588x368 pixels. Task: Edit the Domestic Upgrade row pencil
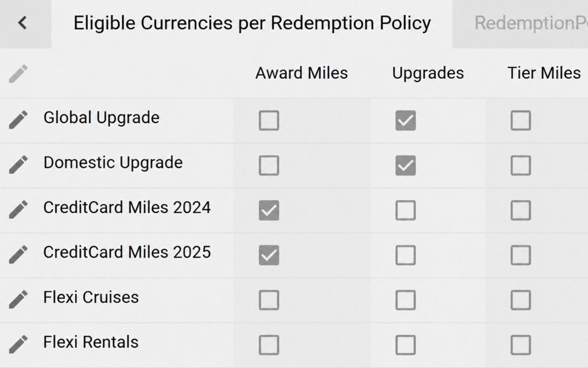click(x=18, y=164)
